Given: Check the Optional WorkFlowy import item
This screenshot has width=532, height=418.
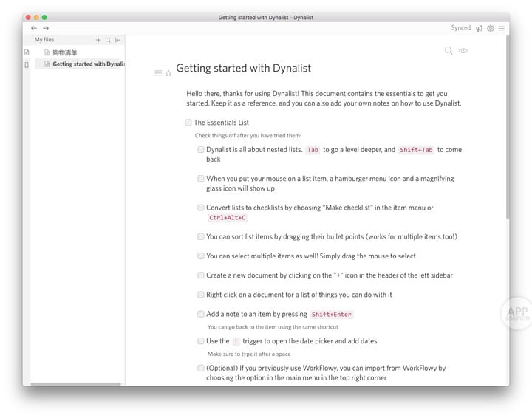Looking at the screenshot, I should click(x=200, y=369).
